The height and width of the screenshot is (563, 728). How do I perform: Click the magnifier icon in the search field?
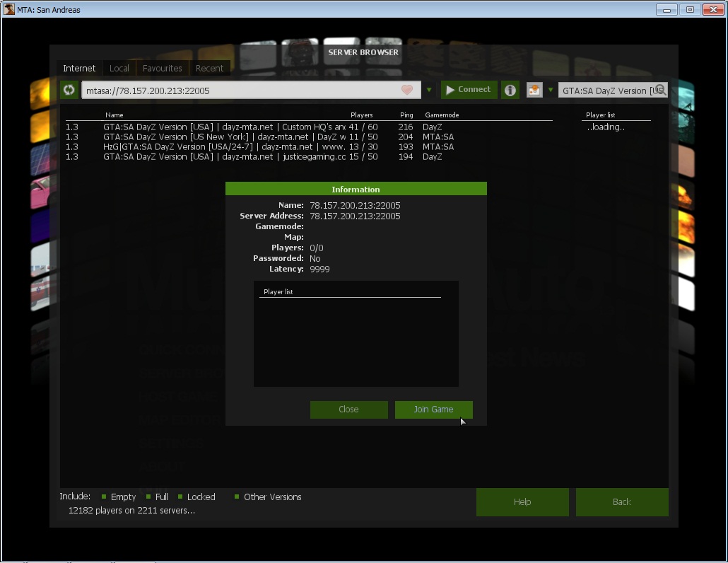pyautogui.click(x=659, y=90)
